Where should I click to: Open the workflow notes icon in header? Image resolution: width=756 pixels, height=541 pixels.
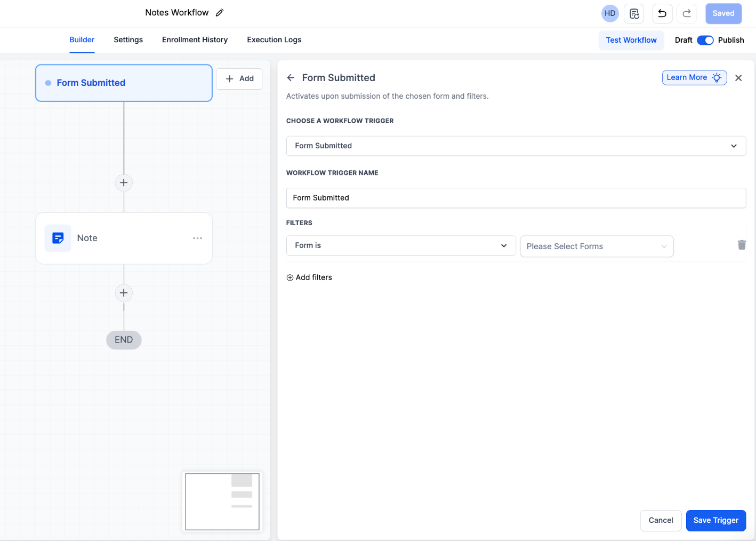pyautogui.click(x=634, y=14)
